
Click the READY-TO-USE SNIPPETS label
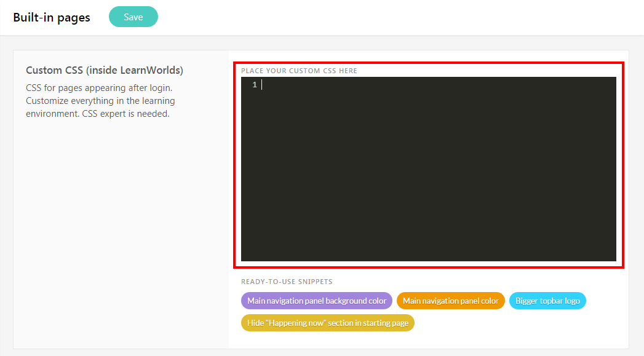pos(287,282)
